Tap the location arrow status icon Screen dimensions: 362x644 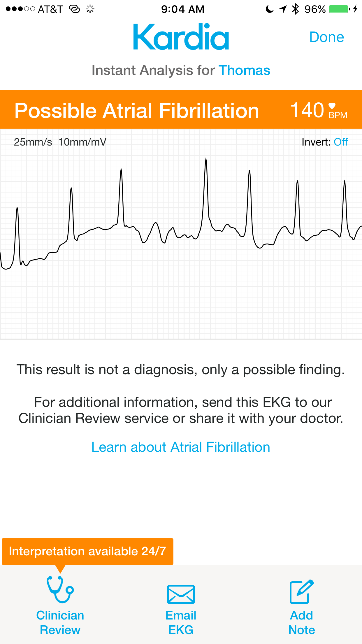coord(283,9)
